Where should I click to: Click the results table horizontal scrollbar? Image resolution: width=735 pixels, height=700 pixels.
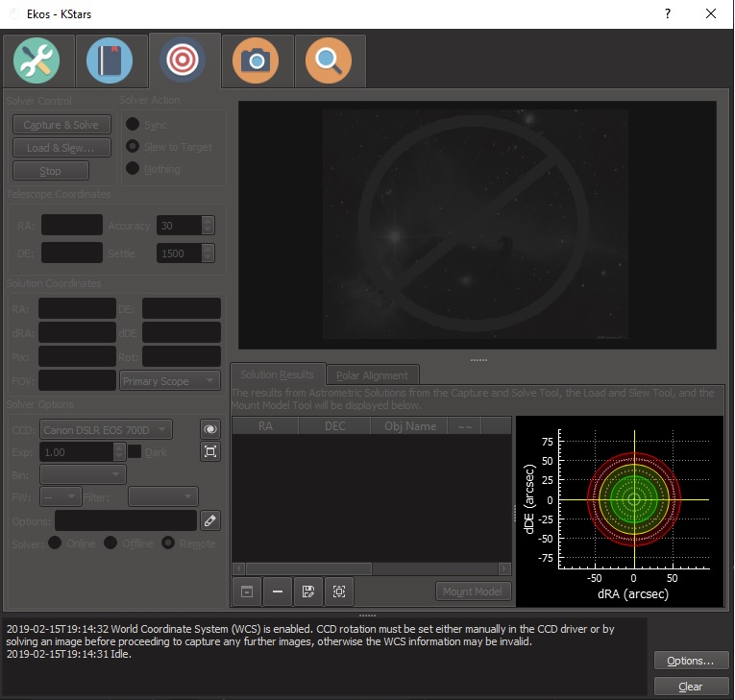pyautogui.click(x=371, y=569)
